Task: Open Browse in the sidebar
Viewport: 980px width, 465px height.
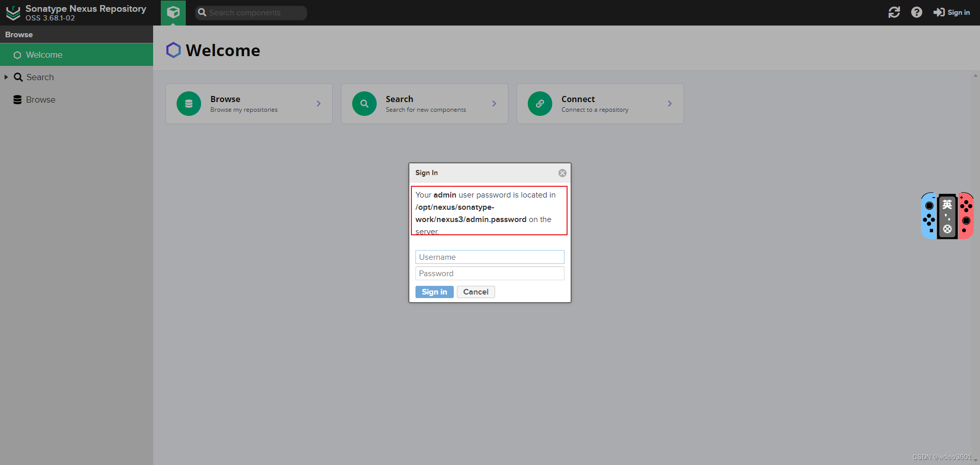Action: (x=40, y=100)
